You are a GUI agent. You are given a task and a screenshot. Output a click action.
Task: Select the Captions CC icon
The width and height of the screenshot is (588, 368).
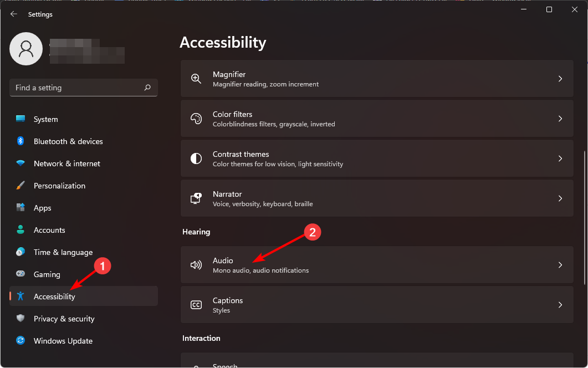(196, 304)
